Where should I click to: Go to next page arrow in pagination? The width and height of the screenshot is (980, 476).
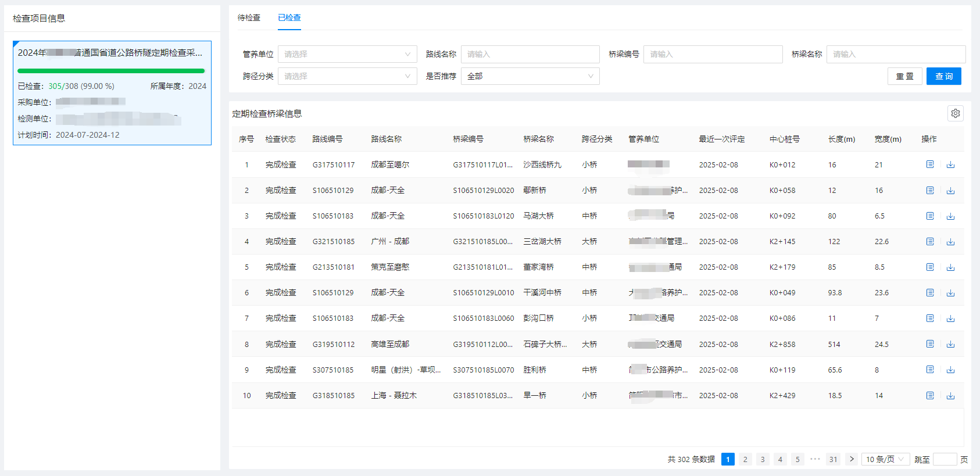coord(852,459)
